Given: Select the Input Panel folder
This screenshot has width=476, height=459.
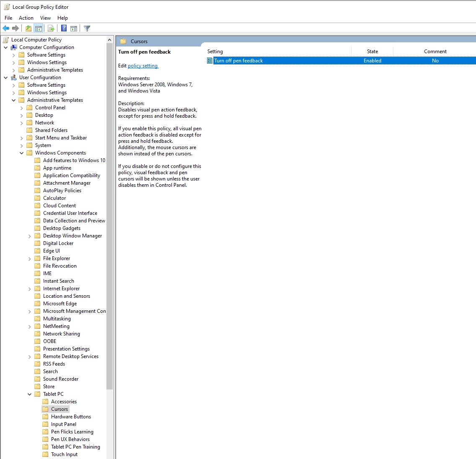Looking at the screenshot, I should point(63,424).
